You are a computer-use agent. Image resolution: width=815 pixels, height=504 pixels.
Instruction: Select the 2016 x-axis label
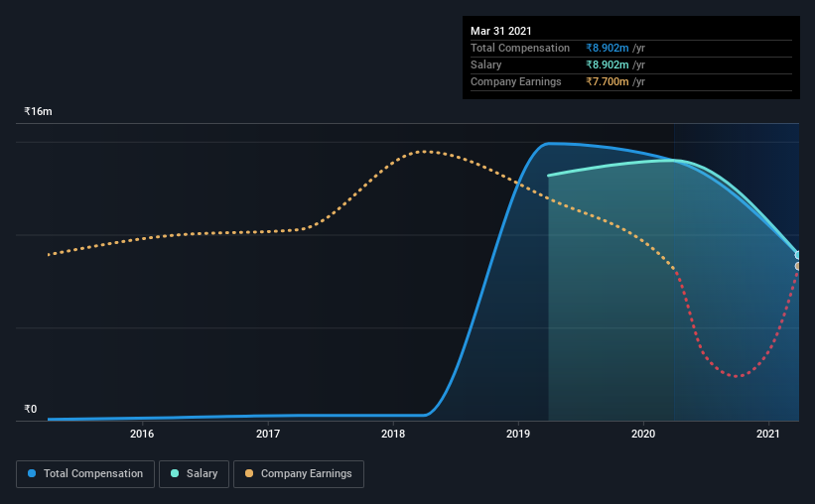pyautogui.click(x=142, y=434)
